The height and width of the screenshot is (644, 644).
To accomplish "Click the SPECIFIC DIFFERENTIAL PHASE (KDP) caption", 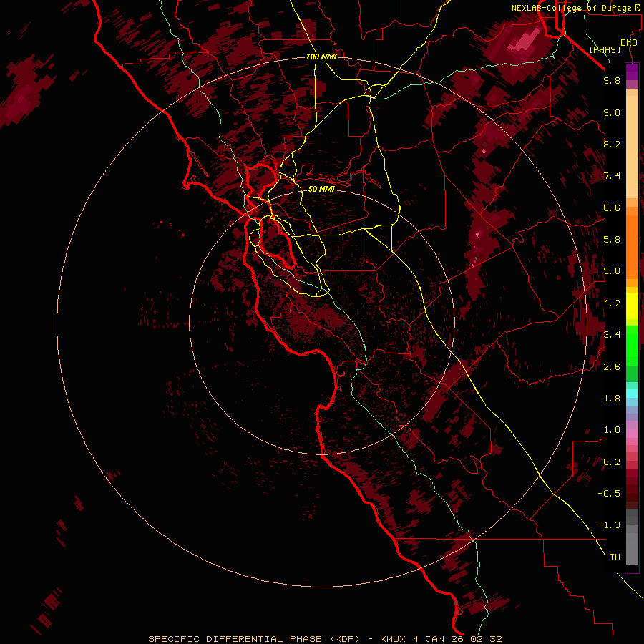I will pos(254,639).
